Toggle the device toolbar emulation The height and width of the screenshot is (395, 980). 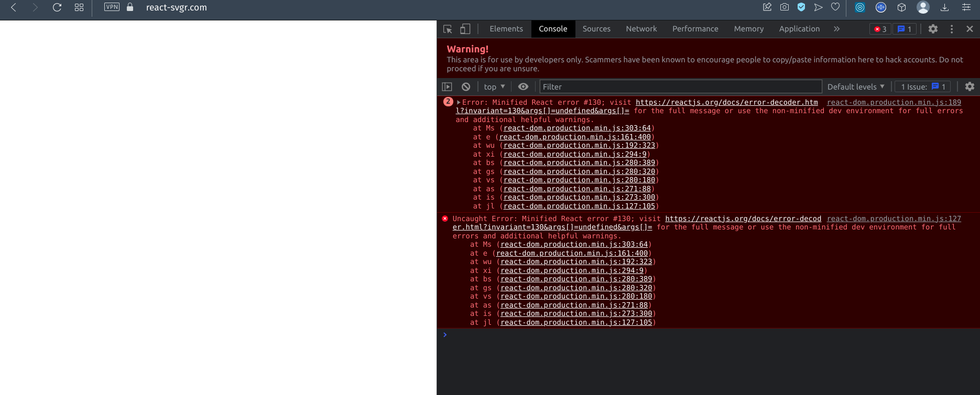[x=465, y=29]
